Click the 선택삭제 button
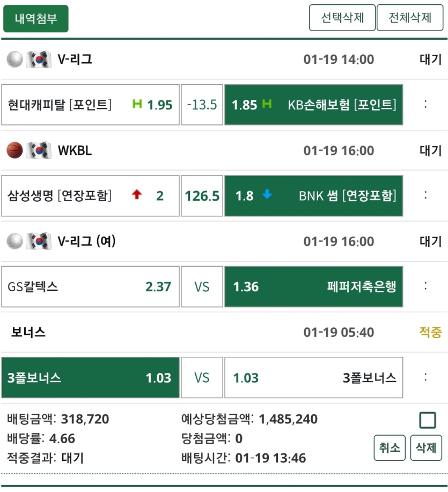The width and height of the screenshot is (448, 492). (x=342, y=18)
